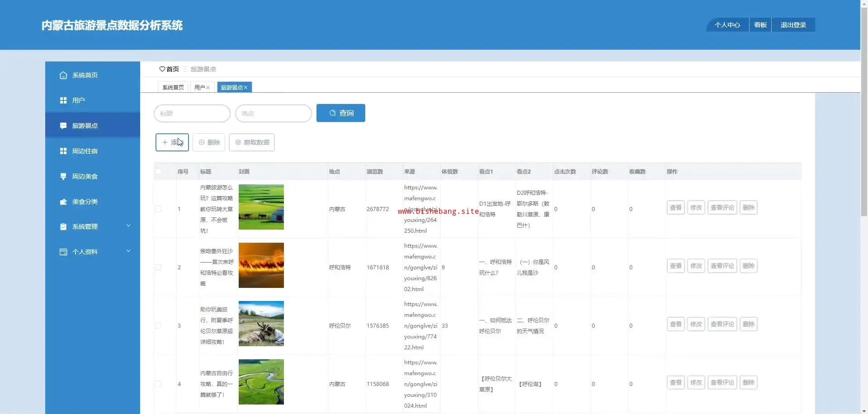Image resolution: width=868 pixels, height=414 pixels.
Task: Toggle the select-all checkbox in table header
Action: point(158,171)
